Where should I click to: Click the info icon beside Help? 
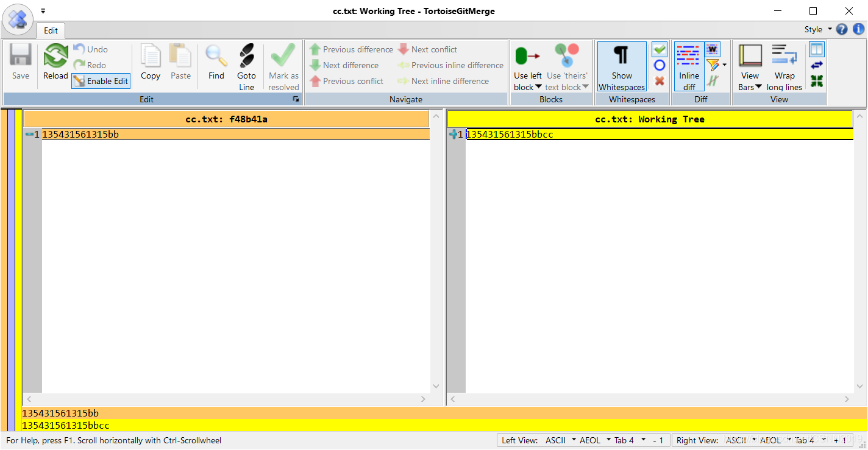[858, 29]
